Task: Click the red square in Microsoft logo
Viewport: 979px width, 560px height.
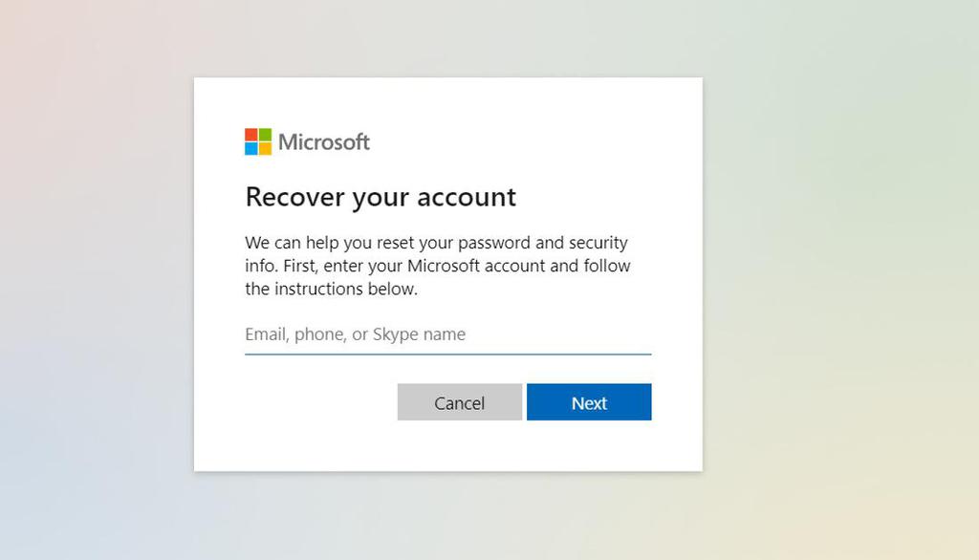Action: 251,135
